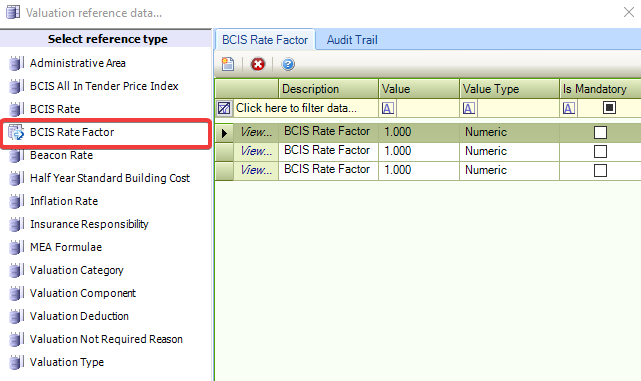Select Valuation Deduction reference type

[x=79, y=316]
